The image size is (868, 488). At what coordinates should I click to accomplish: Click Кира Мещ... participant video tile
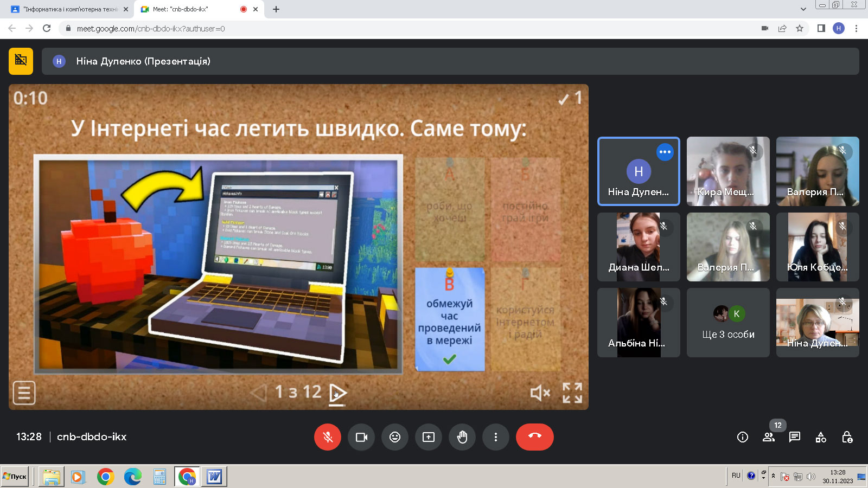(x=728, y=171)
